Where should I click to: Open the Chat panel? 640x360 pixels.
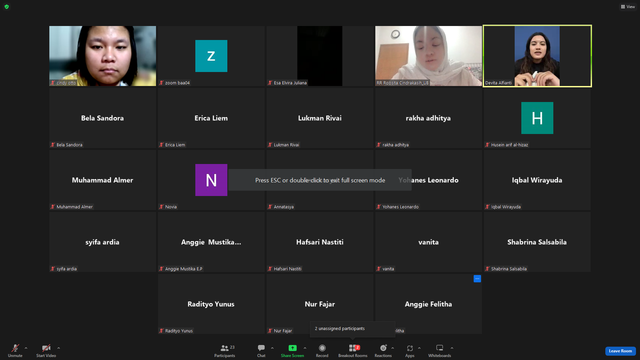pyautogui.click(x=261, y=350)
